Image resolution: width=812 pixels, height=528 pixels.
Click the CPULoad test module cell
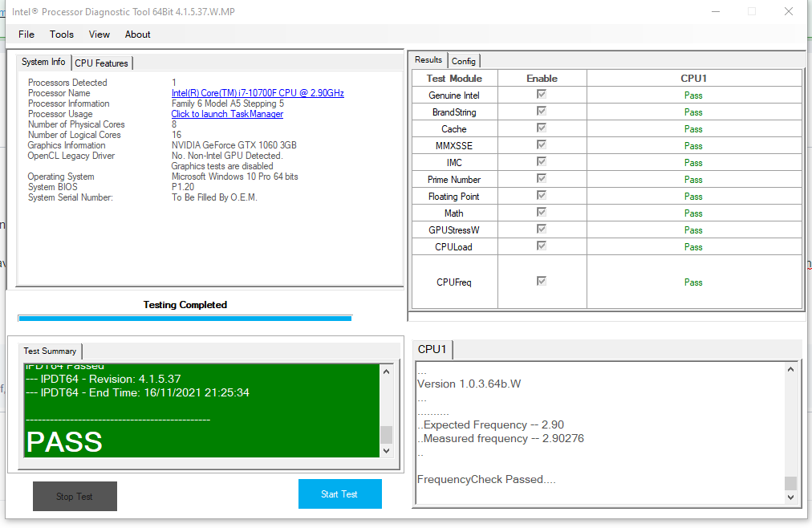[455, 246]
